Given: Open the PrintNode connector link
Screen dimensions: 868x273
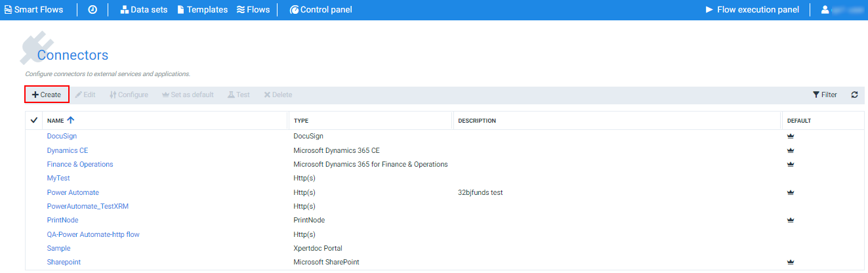Looking at the screenshot, I should tap(62, 220).
